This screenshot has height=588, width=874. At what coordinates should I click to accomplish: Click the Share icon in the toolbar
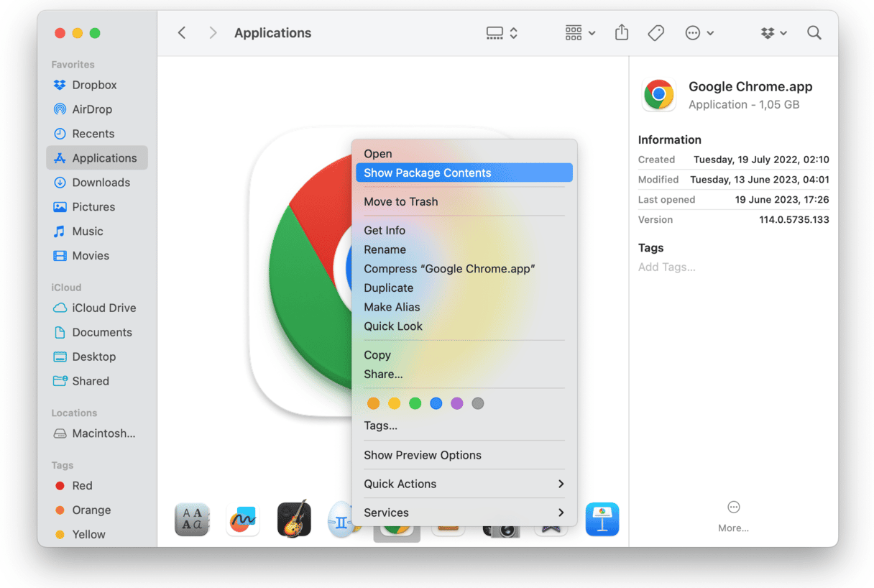pyautogui.click(x=622, y=33)
